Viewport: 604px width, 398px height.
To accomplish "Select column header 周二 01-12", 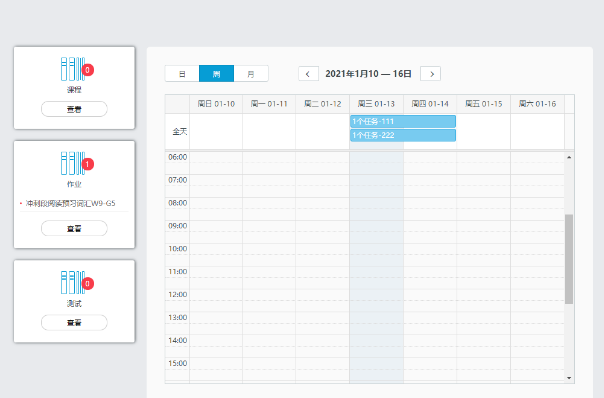I will [323, 104].
